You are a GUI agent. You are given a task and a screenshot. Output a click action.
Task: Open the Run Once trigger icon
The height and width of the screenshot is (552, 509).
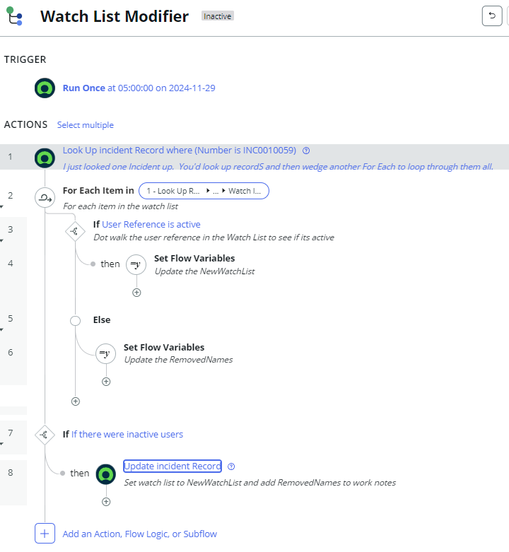click(45, 88)
